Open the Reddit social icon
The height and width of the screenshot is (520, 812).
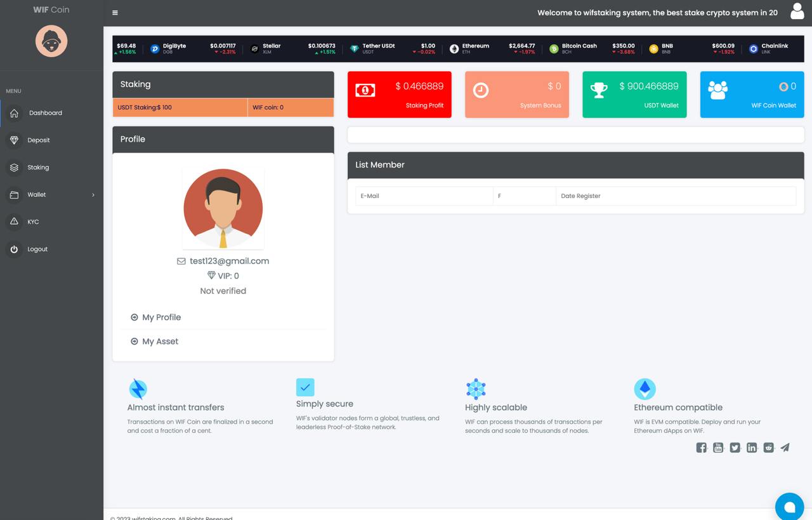[x=768, y=448]
